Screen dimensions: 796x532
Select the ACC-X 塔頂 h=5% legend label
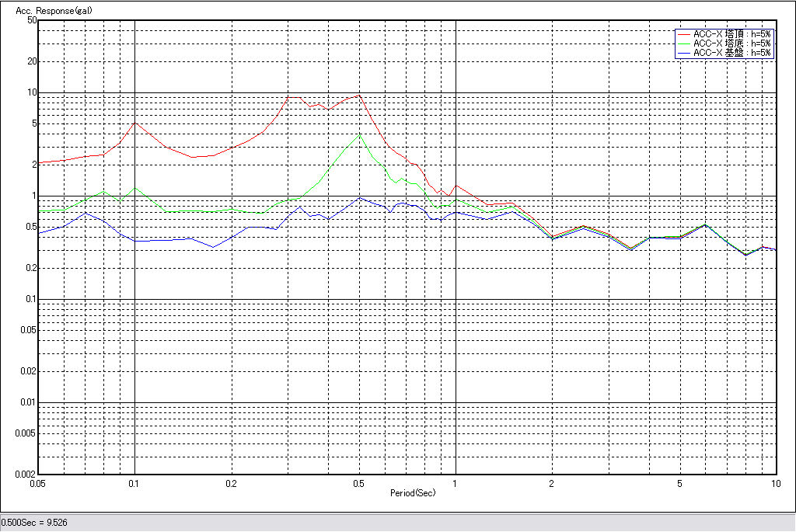[x=731, y=35]
